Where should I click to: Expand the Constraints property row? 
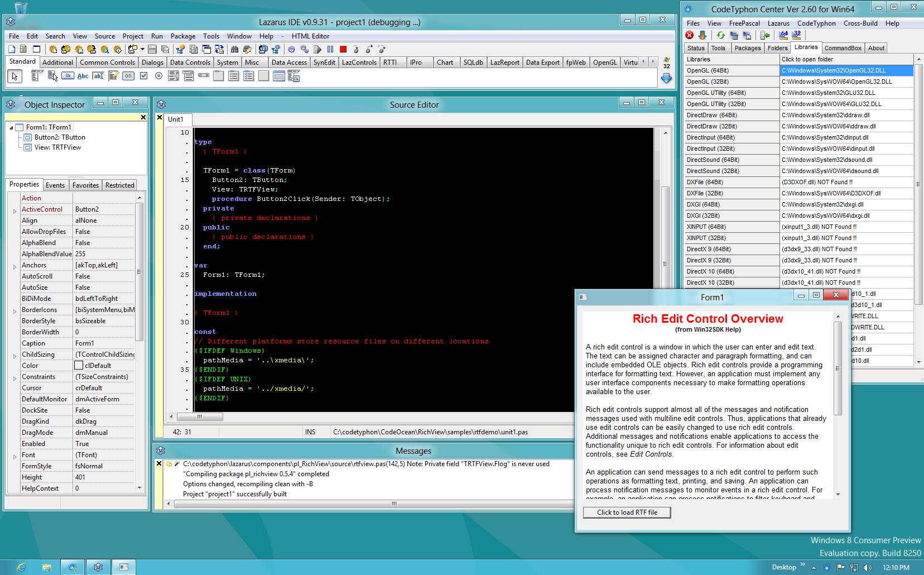[x=15, y=378]
